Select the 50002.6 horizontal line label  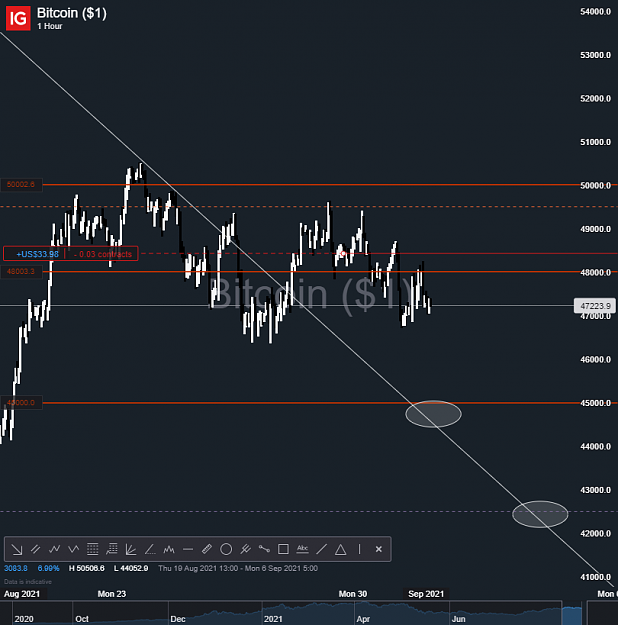pos(21,185)
